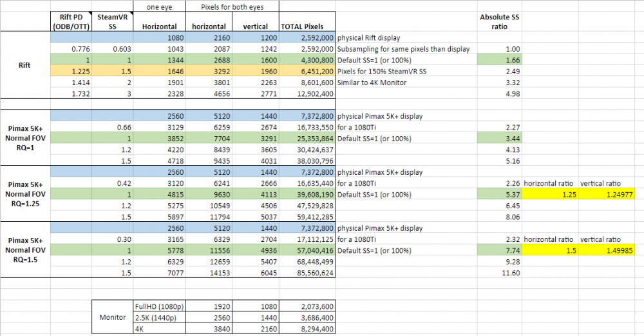The height and width of the screenshot is (336, 644).
Task: Select the yellow cell 1.24977
Action: pyautogui.click(x=607, y=195)
